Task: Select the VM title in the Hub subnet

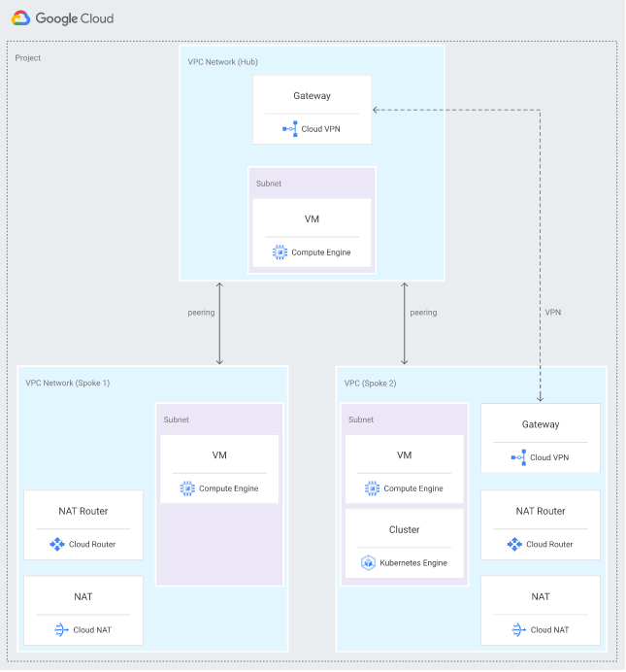Action: 313,219
